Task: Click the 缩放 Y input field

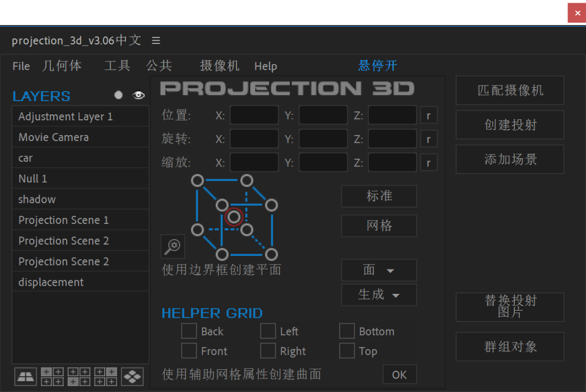Action: (x=323, y=162)
